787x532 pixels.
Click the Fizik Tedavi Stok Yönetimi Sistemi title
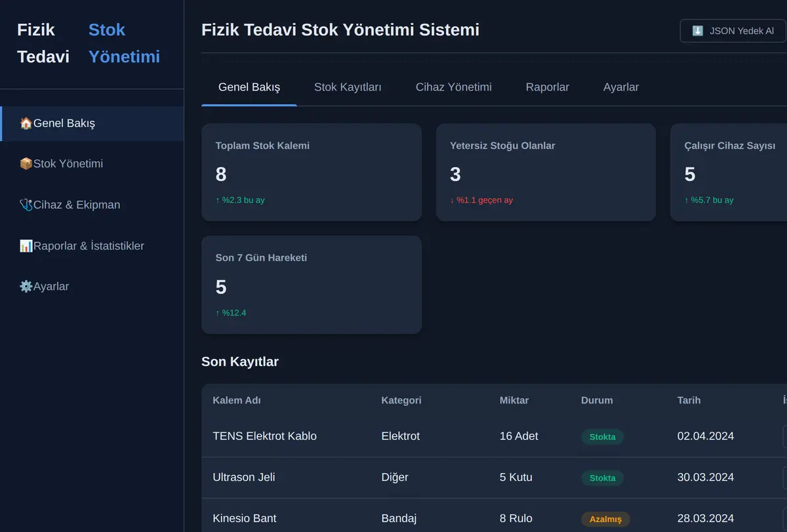(x=340, y=30)
